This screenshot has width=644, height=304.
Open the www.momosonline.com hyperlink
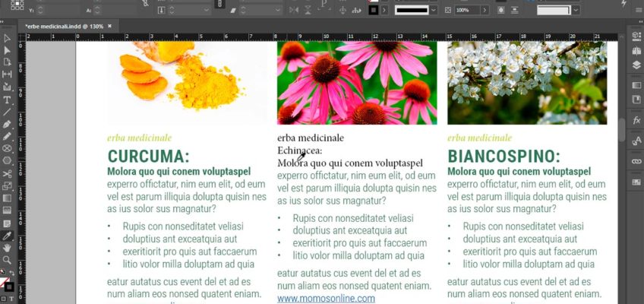point(326,298)
